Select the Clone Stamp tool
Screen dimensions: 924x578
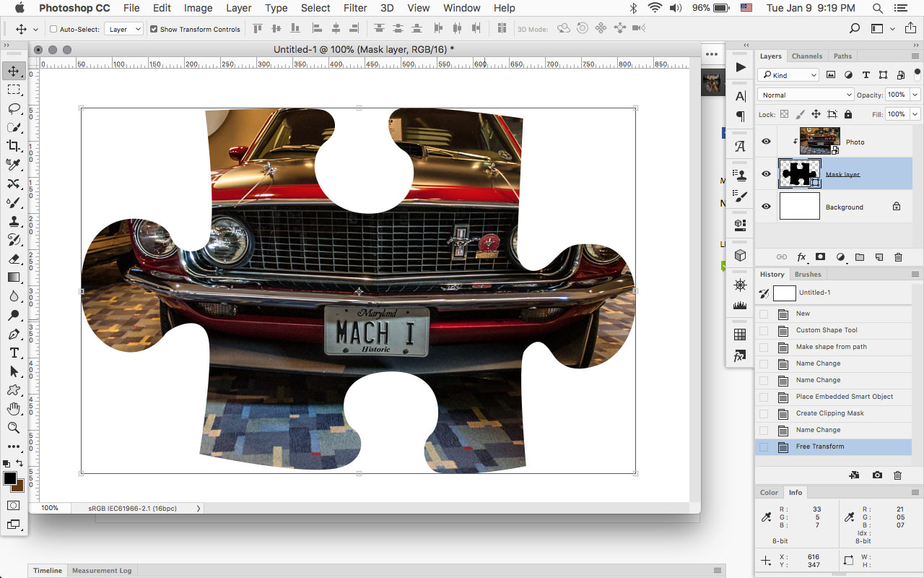tap(14, 221)
